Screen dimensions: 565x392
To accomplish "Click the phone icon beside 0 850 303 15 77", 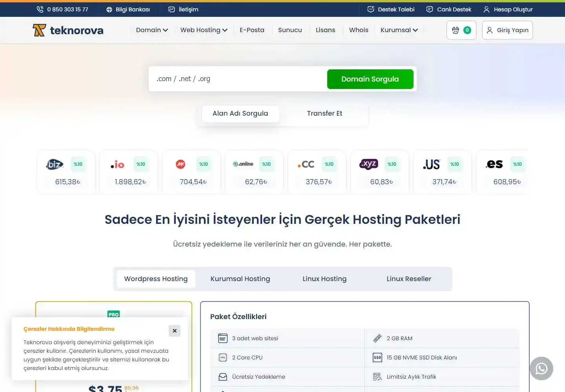I will tap(40, 9).
